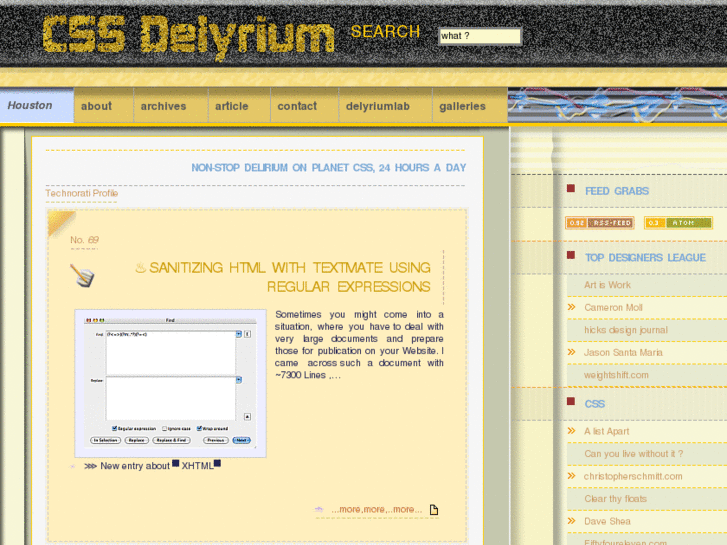Open the Sanitizing HTML with TextMate article title
727x545 pixels.
[290, 277]
